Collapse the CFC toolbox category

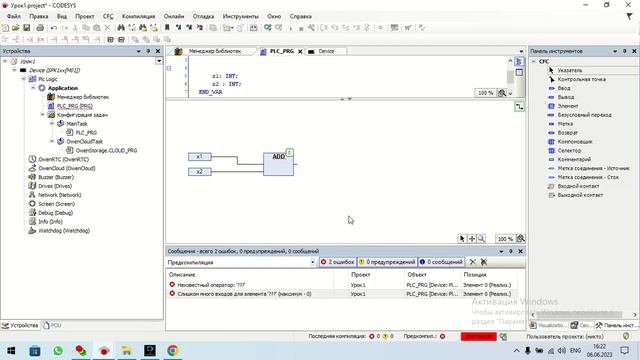coord(534,62)
